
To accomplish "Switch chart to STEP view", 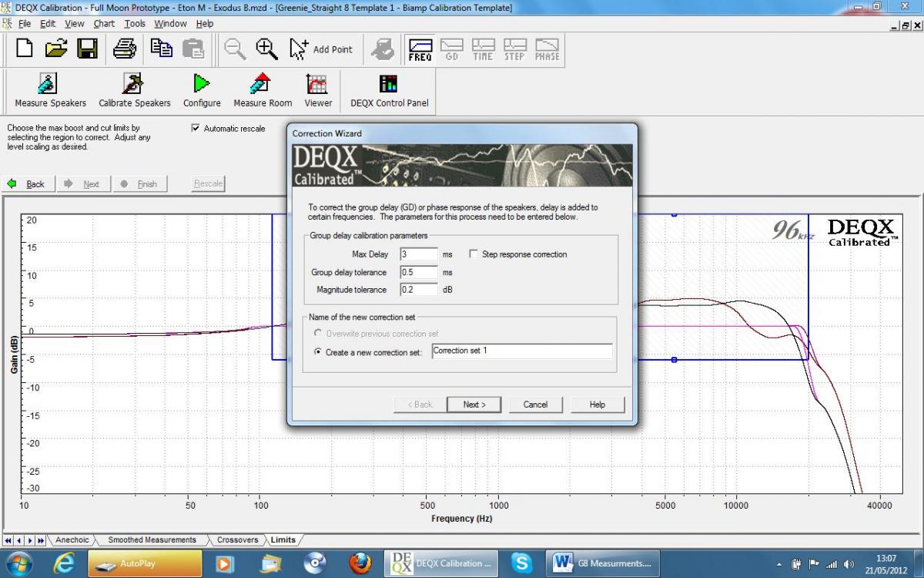I will pos(514,50).
